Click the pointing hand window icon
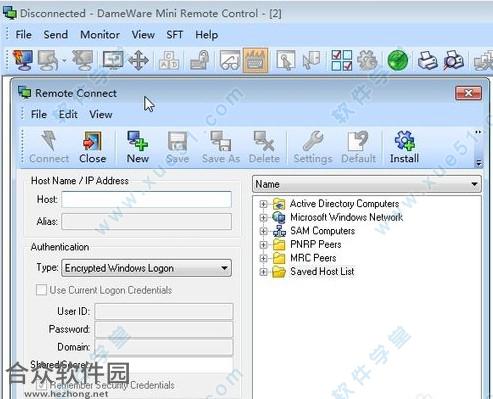This screenshot has height=399, width=493. 286,60
